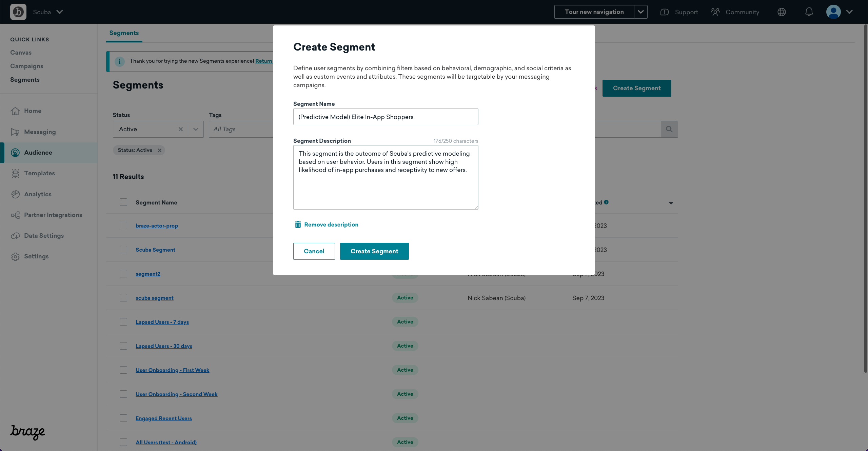This screenshot has width=868, height=451.
Task: Click the Audience icon in sidebar
Action: [16, 152]
